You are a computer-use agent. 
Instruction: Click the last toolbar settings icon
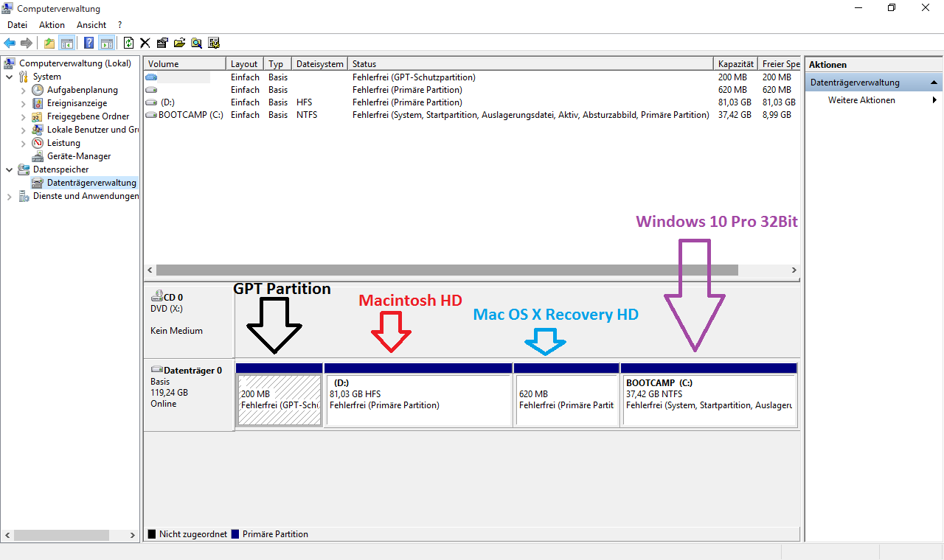(x=214, y=43)
